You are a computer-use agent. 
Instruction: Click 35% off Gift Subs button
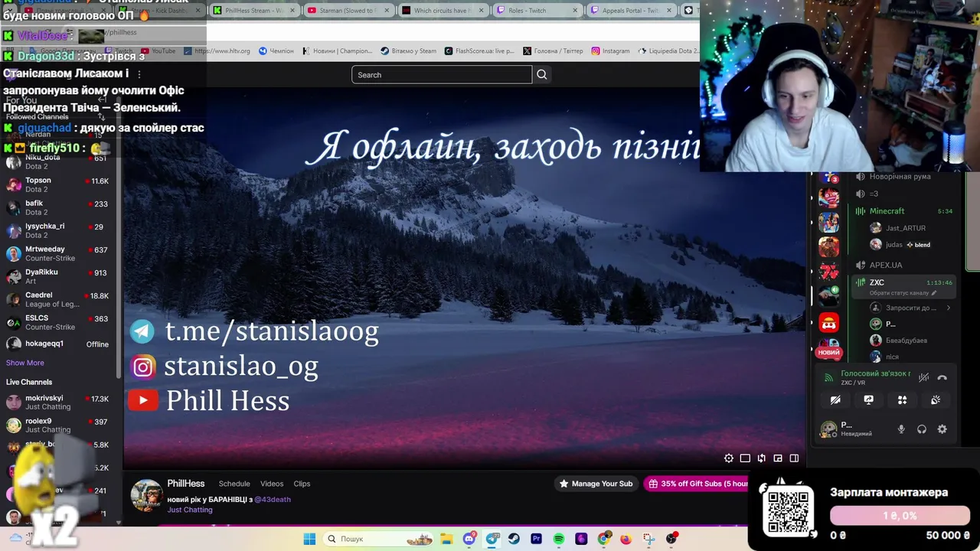coord(697,484)
